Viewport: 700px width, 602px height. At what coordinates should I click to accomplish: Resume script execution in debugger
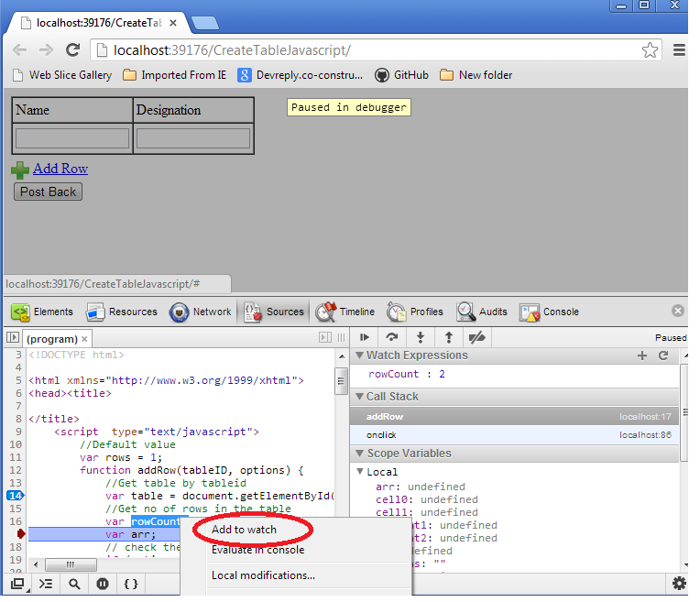[365, 337]
